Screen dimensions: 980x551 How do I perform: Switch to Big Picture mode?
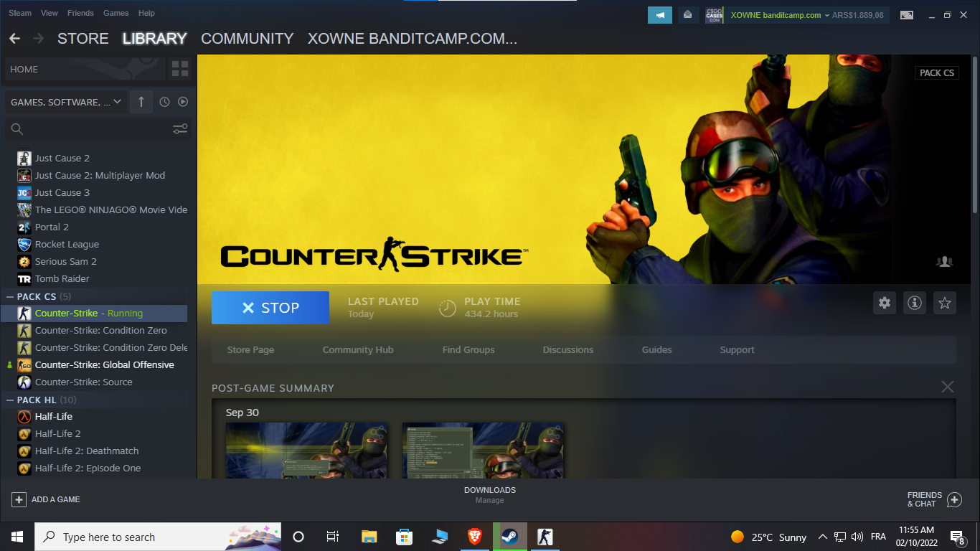907,15
